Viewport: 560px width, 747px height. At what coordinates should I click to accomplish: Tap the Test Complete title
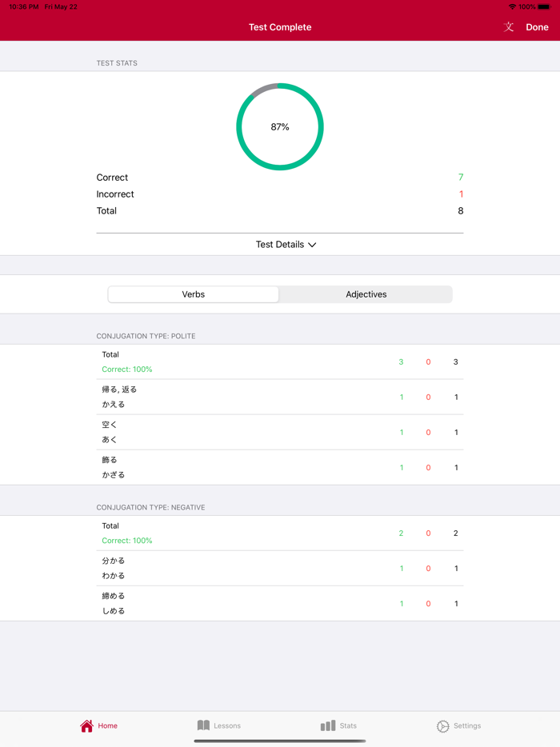280,27
